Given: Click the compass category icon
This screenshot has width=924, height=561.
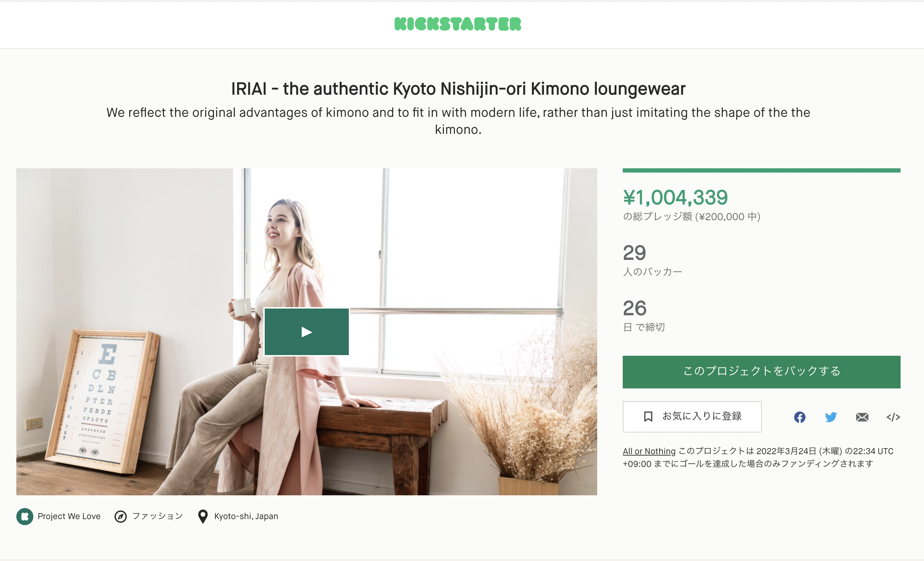Looking at the screenshot, I should coord(120,516).
